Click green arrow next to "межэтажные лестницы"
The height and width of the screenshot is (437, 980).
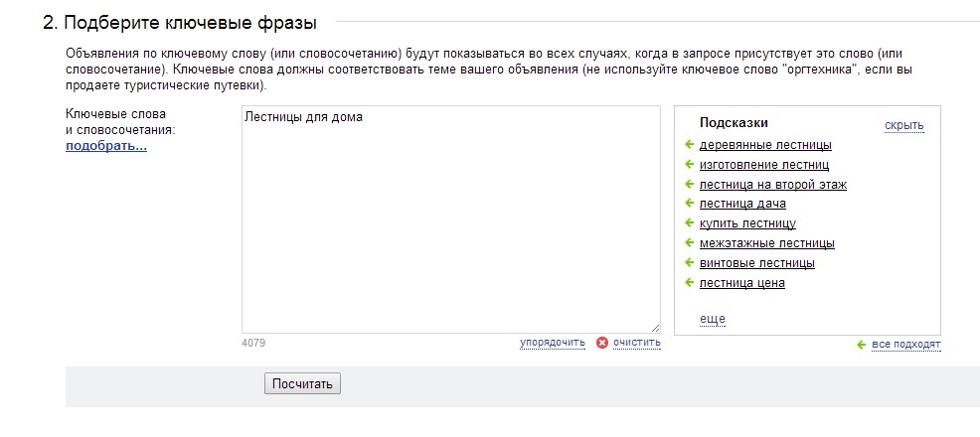(690, 243)
